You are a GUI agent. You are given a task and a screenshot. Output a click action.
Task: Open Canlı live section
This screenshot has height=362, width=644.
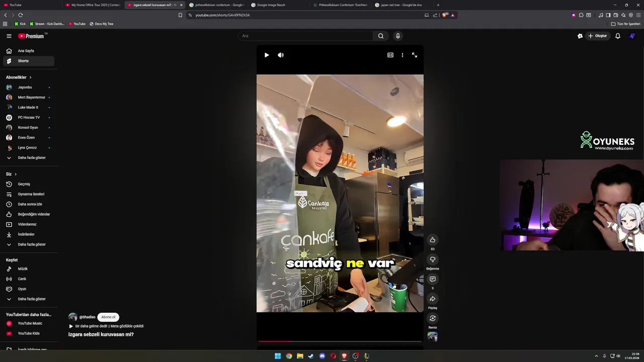(29, 279)
